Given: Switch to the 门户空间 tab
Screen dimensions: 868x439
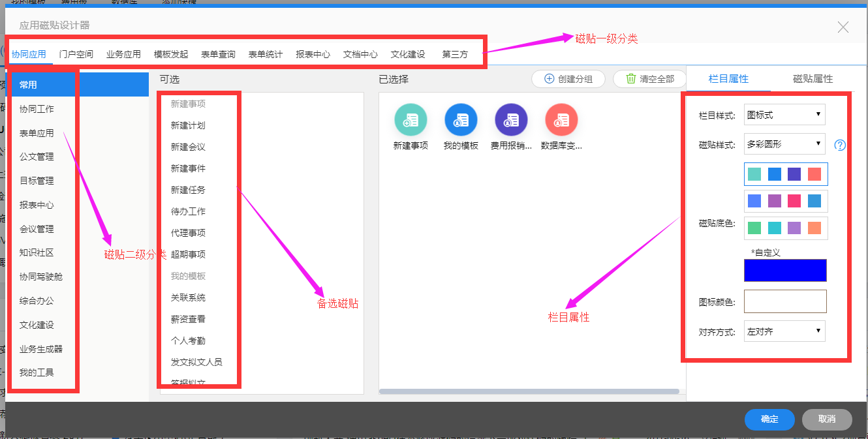Looking at the screenshot, I should (x=76, y=54).
